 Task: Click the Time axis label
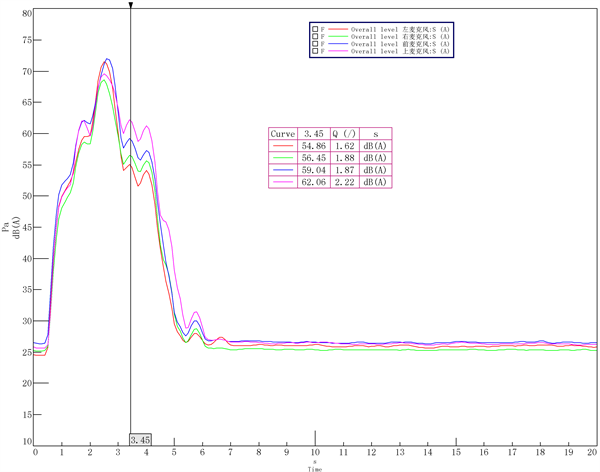tap(315, 468)
